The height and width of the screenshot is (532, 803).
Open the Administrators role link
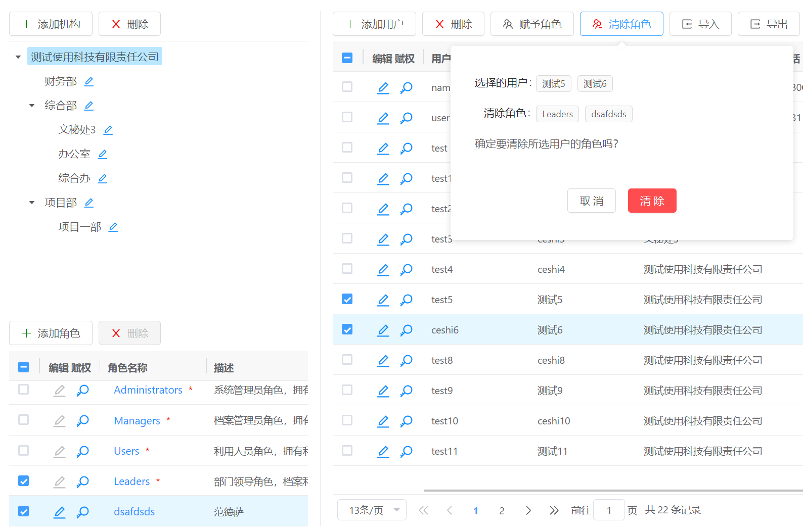pyautogui.click(x=148, y=390)
